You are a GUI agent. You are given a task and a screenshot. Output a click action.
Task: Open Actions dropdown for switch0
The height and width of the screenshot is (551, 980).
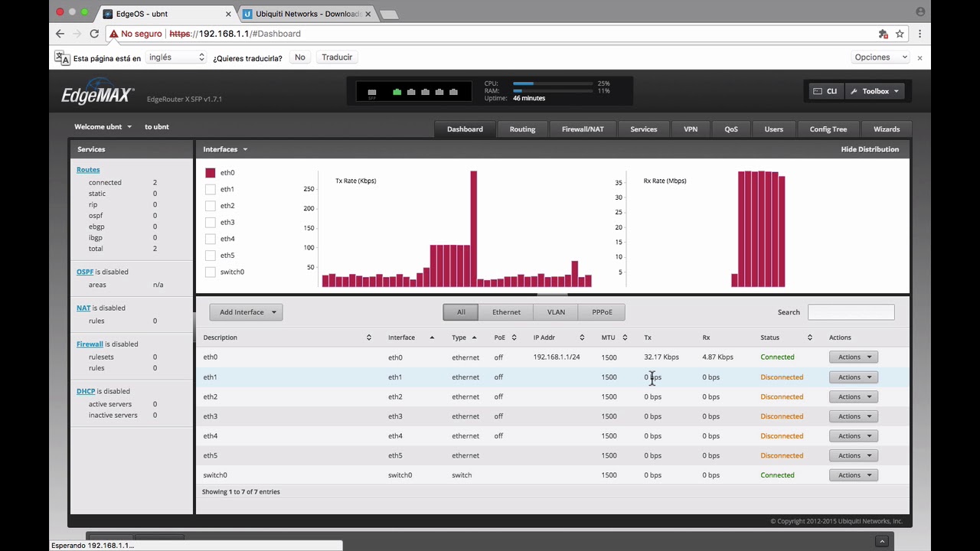(x=854, y=475)
